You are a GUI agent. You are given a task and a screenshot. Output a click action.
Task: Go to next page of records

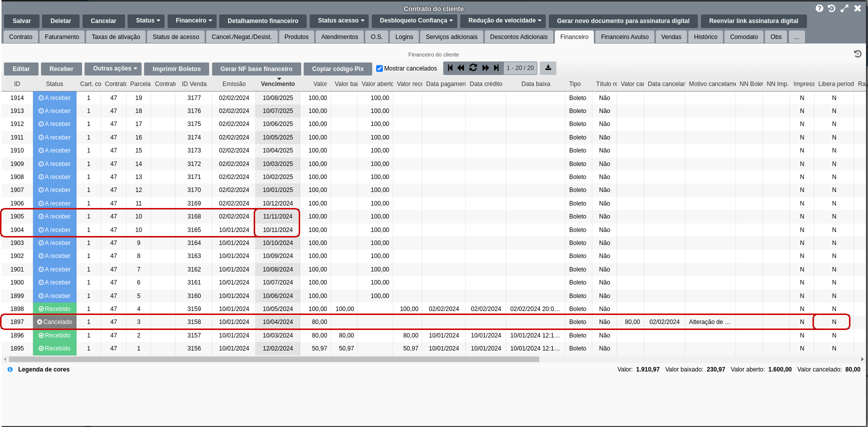485,68
